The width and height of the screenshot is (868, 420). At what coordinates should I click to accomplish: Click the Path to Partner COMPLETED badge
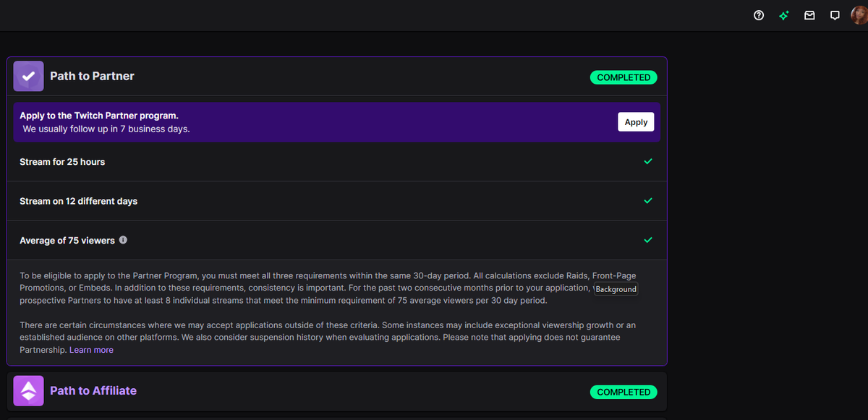624,77
